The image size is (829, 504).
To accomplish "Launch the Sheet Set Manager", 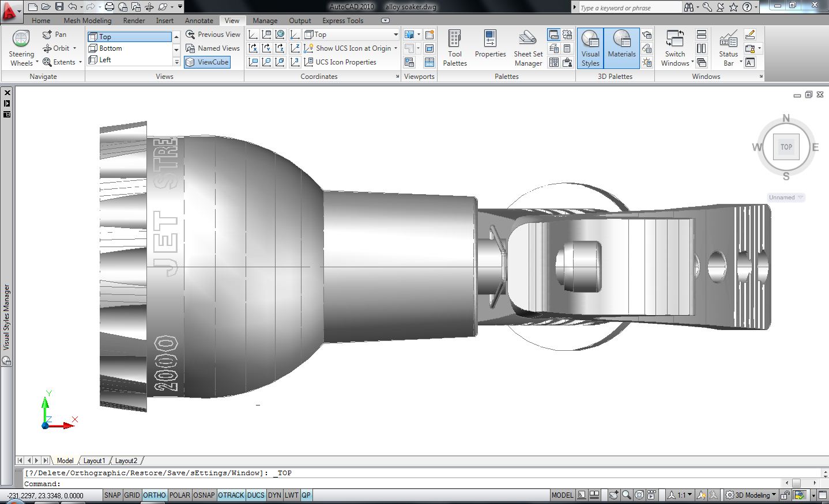I will pos(527,47).
